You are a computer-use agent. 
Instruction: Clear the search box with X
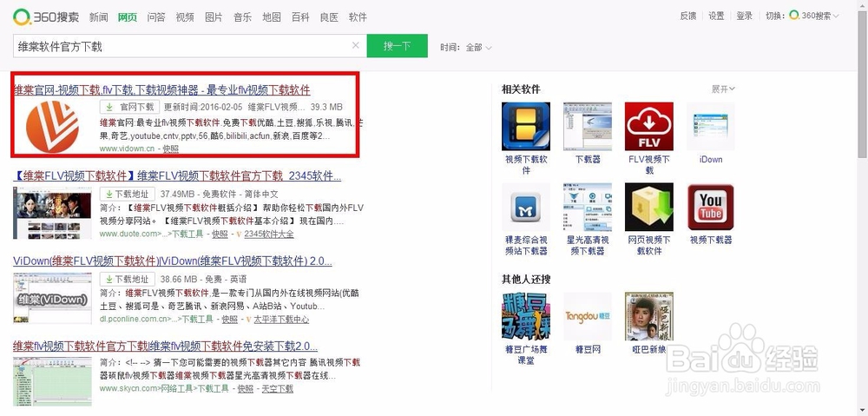(x=355, y=45)
